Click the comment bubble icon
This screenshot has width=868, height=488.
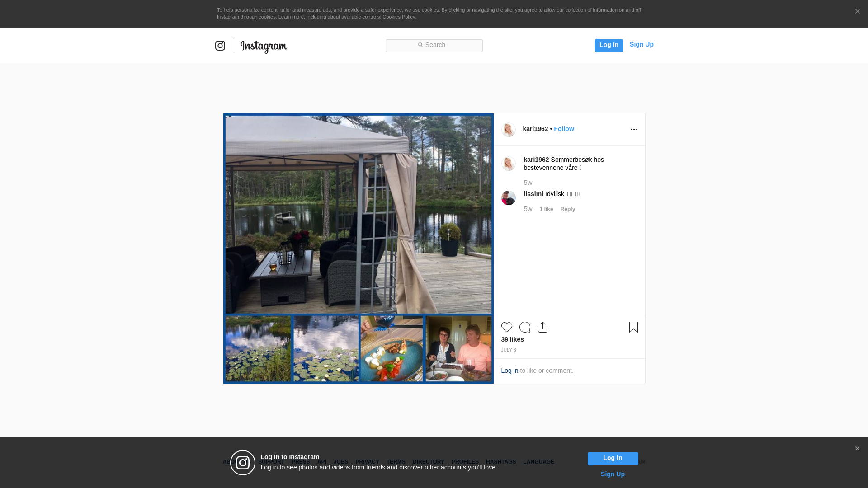525,327
